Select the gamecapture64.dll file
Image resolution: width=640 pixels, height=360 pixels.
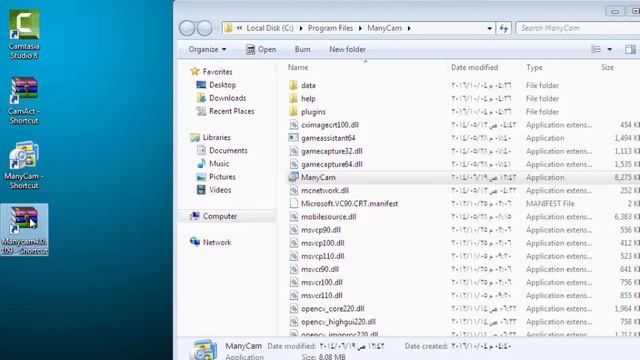coord(331,164)
